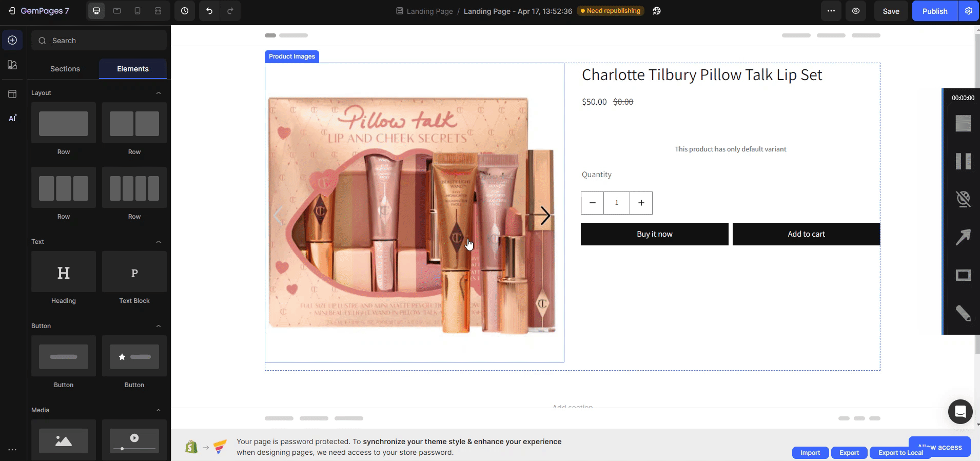Collapse the Text section
Viewport: 980px width, 461px height.
[159, 242]
